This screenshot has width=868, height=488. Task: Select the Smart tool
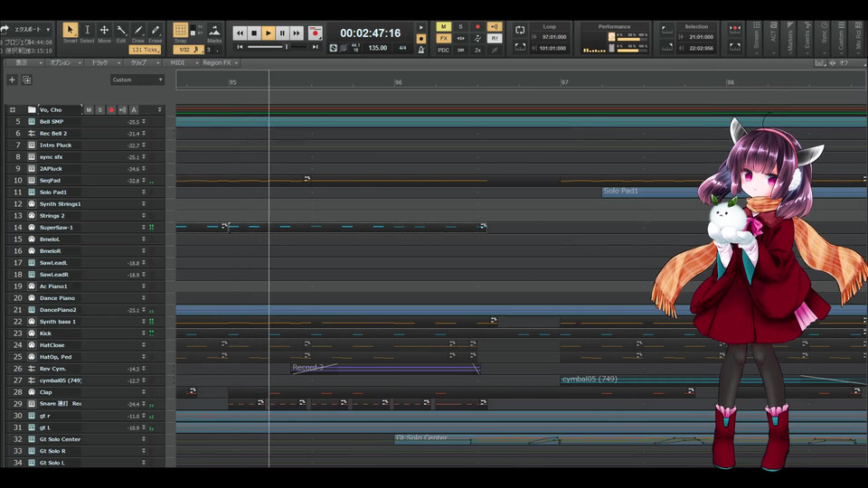tap(70, 31)
